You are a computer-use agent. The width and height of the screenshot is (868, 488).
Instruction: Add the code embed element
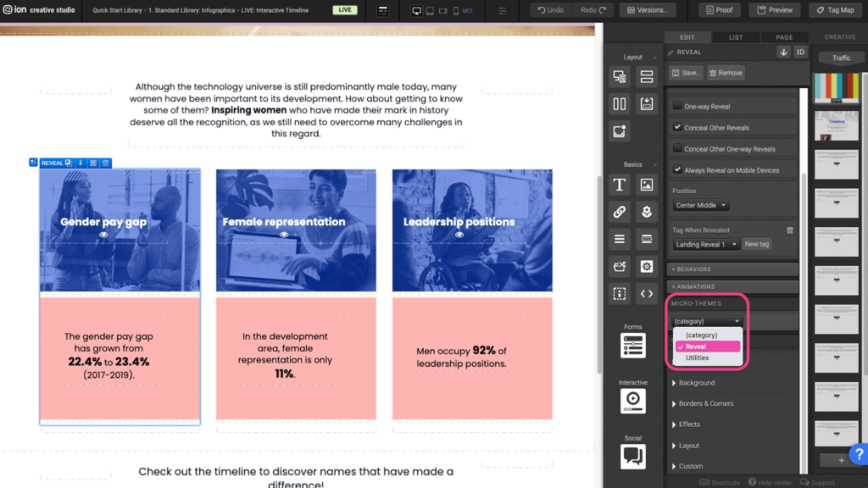tap(647, 293)
